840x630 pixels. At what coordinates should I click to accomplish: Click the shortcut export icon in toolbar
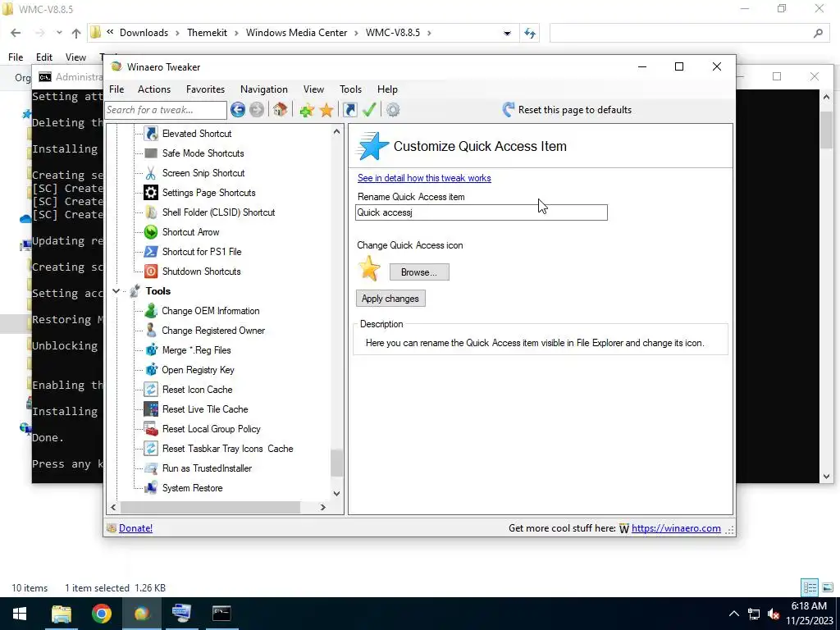click(349, 110)
